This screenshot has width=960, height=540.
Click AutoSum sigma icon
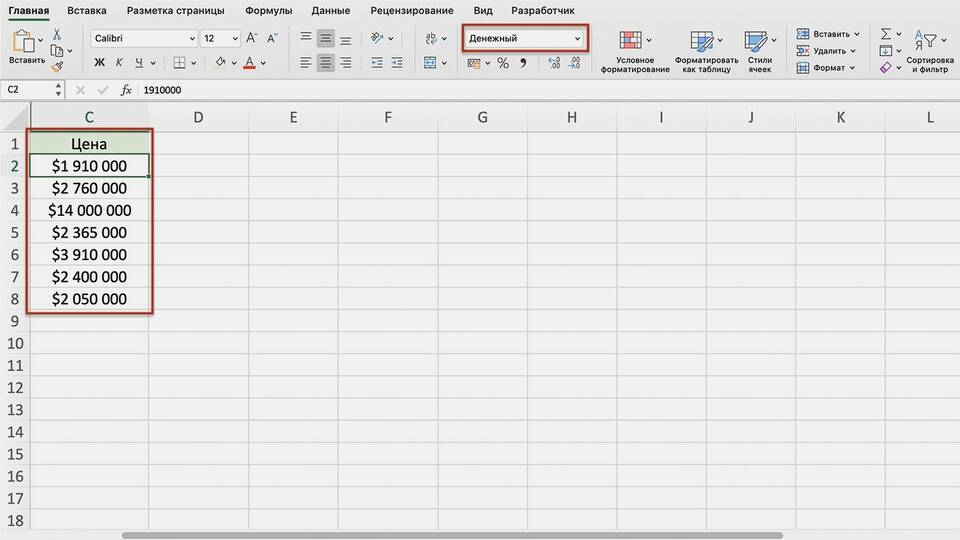click(x=885, y=34)
